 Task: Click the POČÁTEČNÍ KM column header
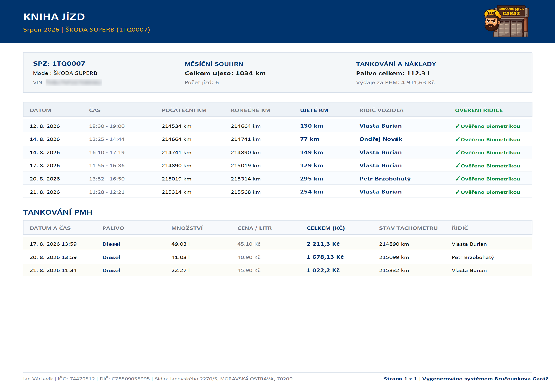(x=184, y=110)
